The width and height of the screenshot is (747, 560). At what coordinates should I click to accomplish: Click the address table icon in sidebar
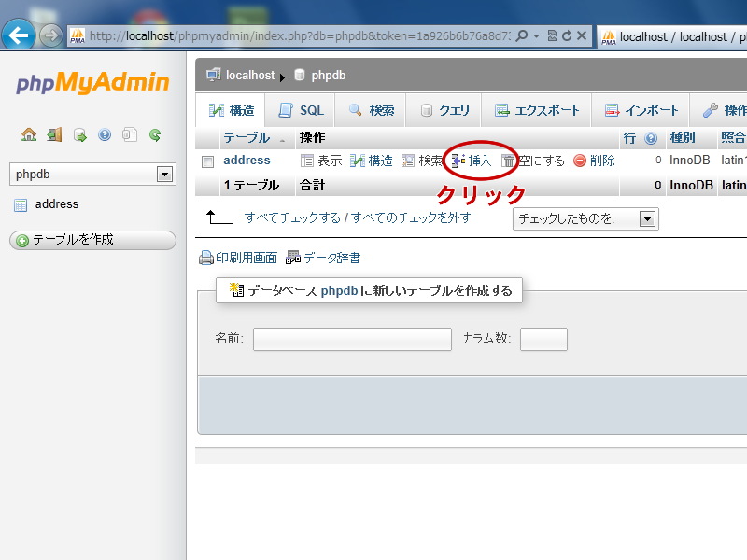coord(21,204)
